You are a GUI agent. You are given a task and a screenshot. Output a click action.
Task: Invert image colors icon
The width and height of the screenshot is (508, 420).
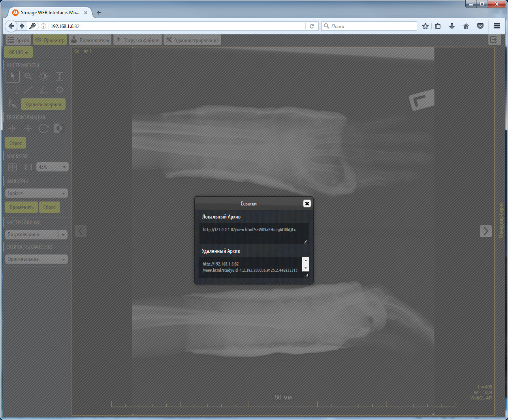[58, 128]
